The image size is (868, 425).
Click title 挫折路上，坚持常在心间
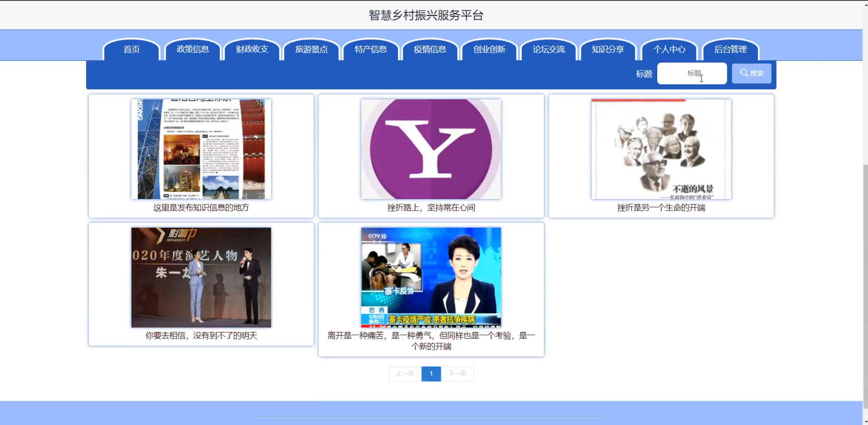coord(431,208)
